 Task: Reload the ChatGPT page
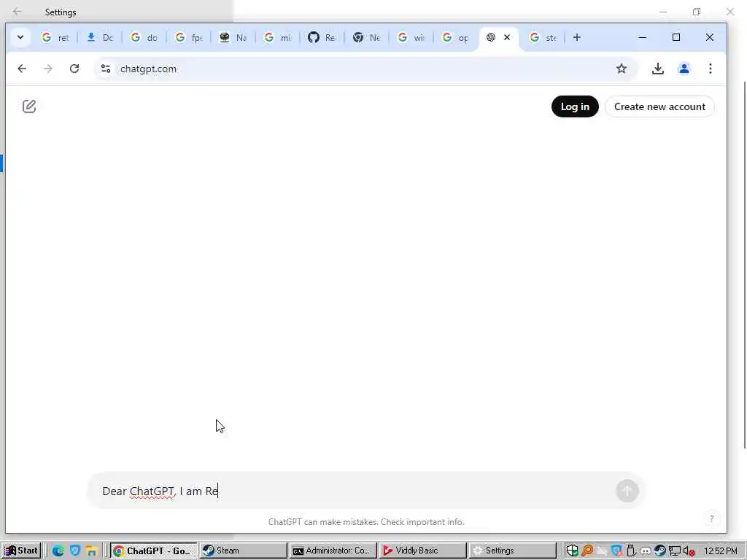pos(74,69)
